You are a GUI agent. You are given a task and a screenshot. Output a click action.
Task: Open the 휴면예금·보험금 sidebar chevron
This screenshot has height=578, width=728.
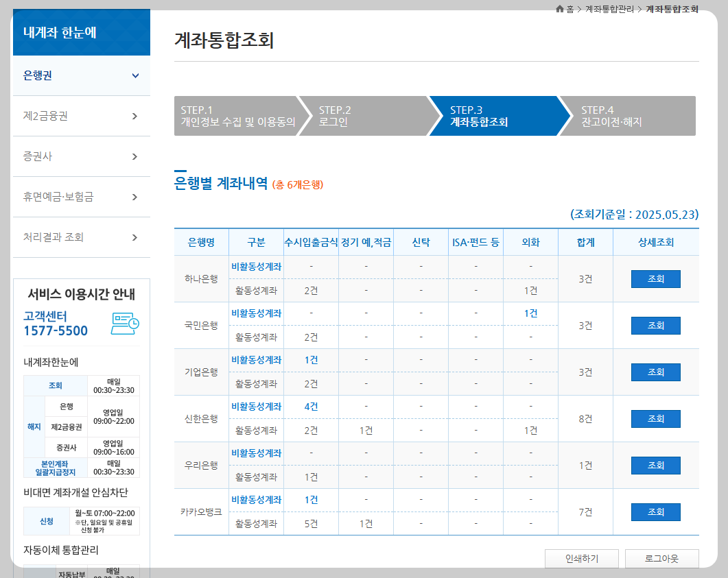pyautogui.click(x=134, y=197)
